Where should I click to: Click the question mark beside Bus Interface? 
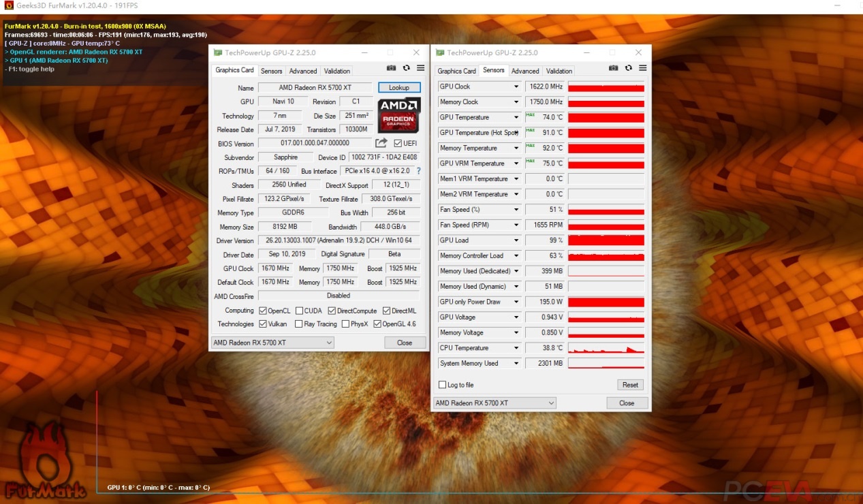418,171
